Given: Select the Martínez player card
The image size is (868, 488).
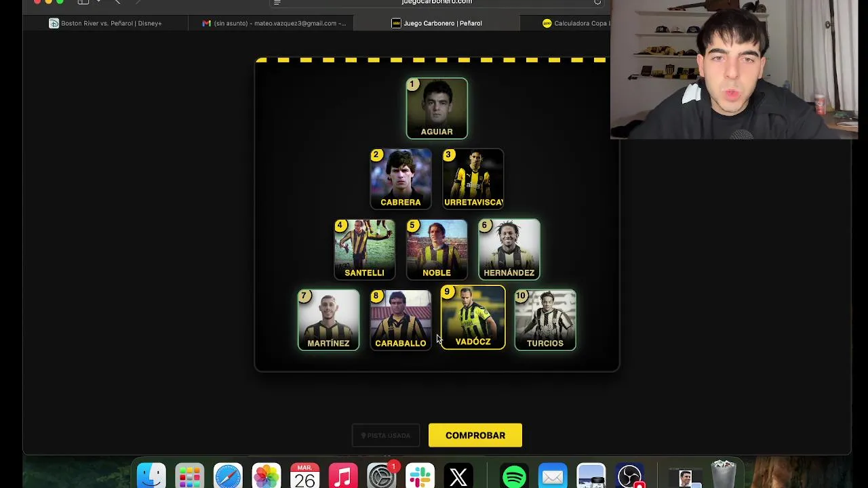Looking at the screenshot, I should coord(328,320).
